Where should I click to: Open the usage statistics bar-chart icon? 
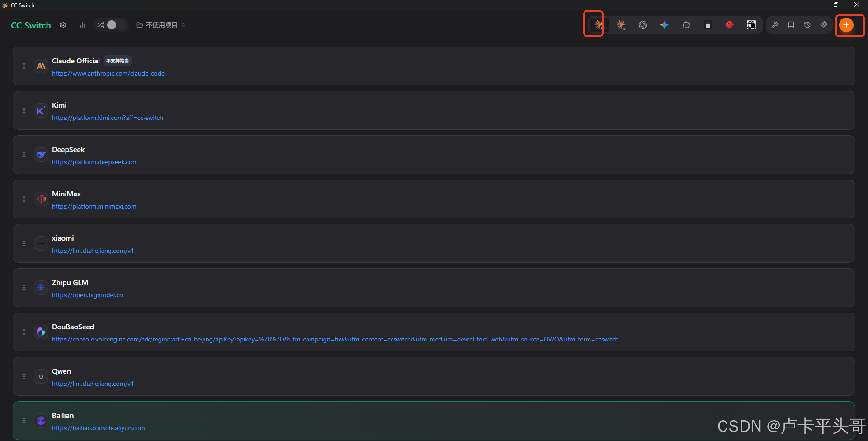(83, 25)
